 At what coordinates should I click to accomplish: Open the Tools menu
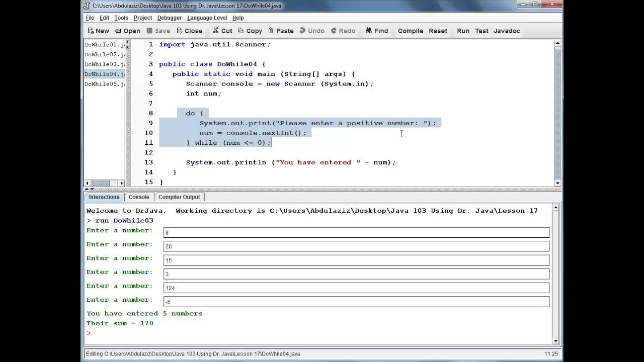121,18
